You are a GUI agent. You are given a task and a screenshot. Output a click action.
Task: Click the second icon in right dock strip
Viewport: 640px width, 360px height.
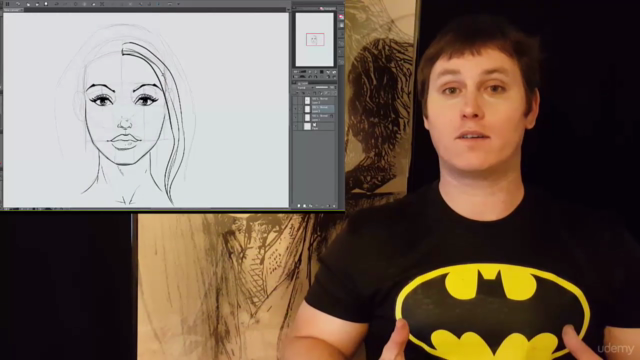click(x=341, y=25)
